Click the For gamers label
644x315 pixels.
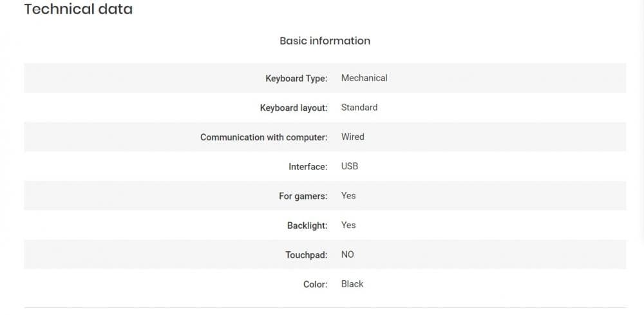click(303, 196)
